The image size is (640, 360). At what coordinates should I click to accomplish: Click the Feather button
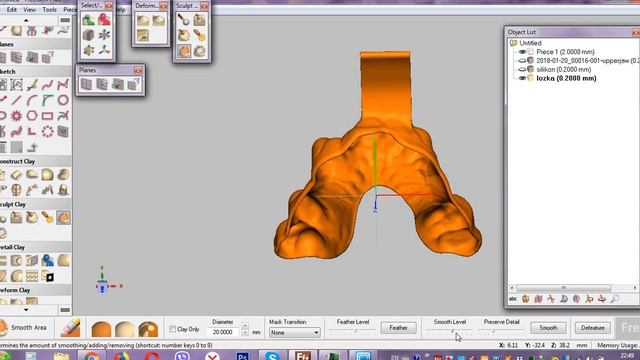point(398,328)
